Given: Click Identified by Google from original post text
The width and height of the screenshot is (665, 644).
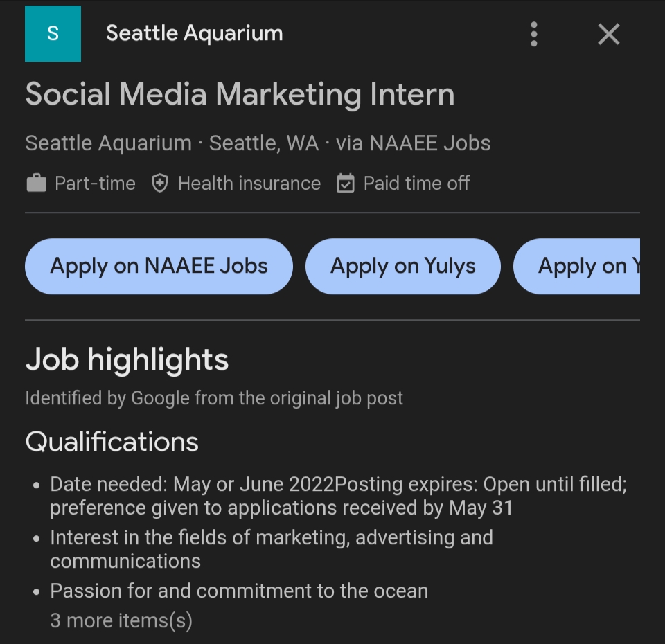Looking at the screenshot, I should point(214,398).
